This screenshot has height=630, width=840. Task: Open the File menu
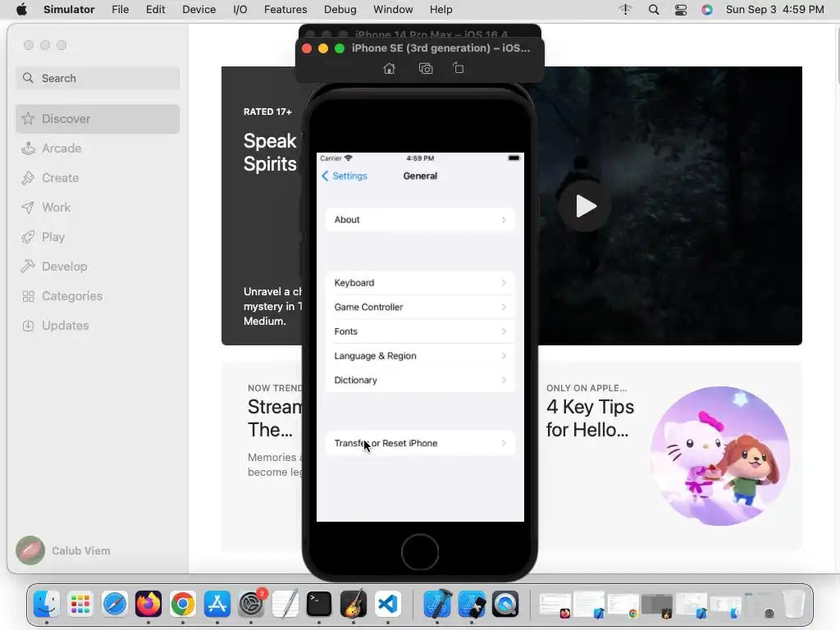tap(120, 9)
